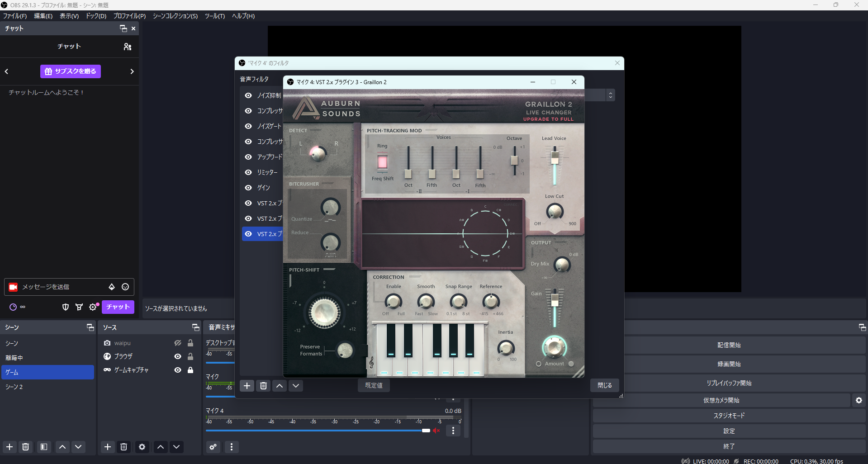This screenshot has height=464, width=868.
Task: Move selected filter down in the list
Action: 296,386
